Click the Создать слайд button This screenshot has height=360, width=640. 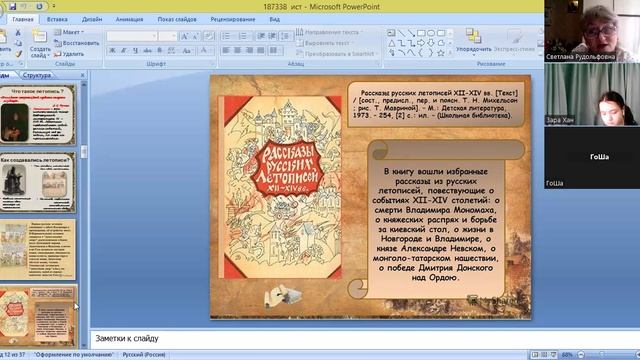[x=40, y=44]
